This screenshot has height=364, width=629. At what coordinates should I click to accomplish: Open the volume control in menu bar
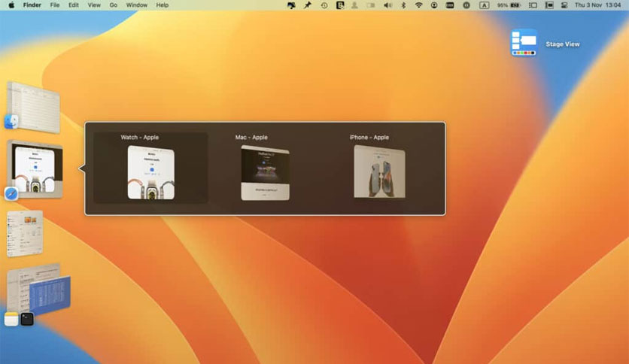[x=387, y=5]
